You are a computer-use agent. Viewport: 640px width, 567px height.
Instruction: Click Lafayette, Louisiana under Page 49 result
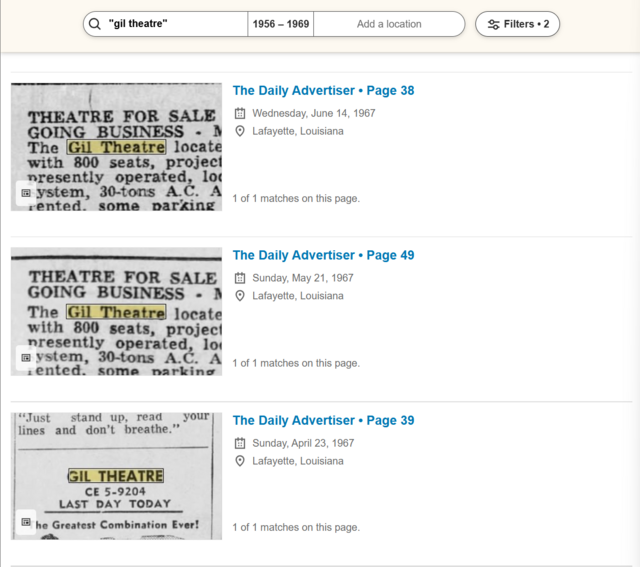[x=298, y=296]
